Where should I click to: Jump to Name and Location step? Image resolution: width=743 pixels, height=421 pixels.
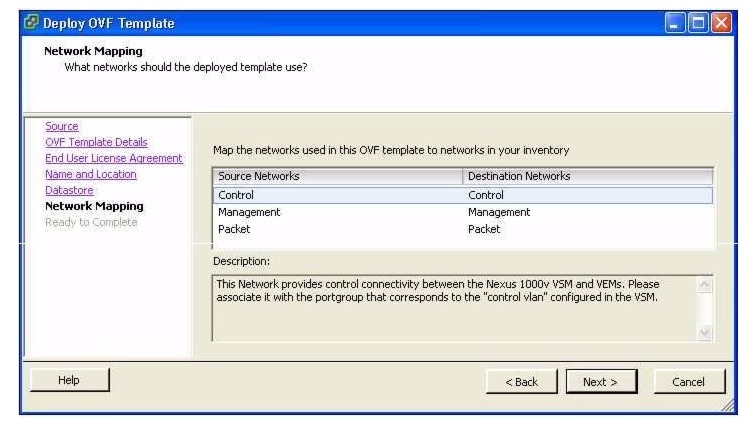point(91,174)
